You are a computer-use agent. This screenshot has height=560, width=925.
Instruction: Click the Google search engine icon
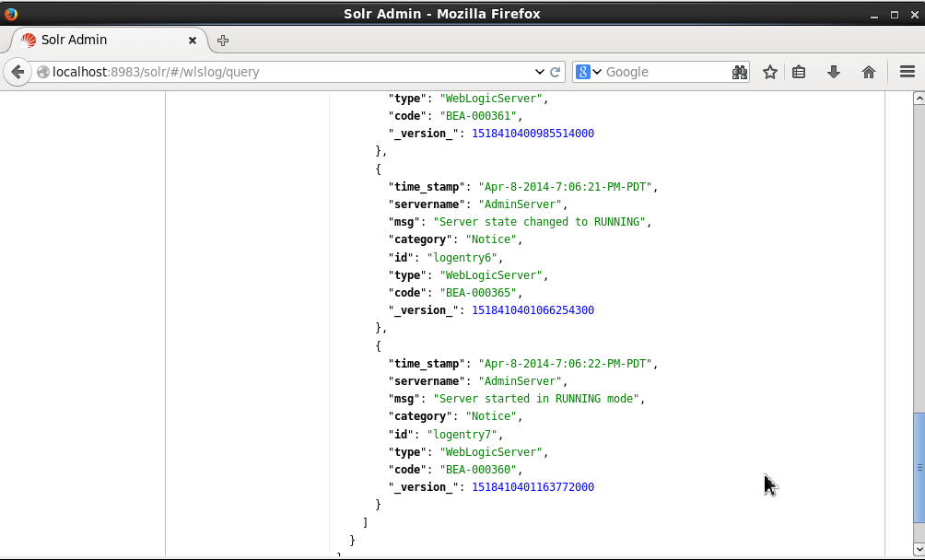point(583,72)
